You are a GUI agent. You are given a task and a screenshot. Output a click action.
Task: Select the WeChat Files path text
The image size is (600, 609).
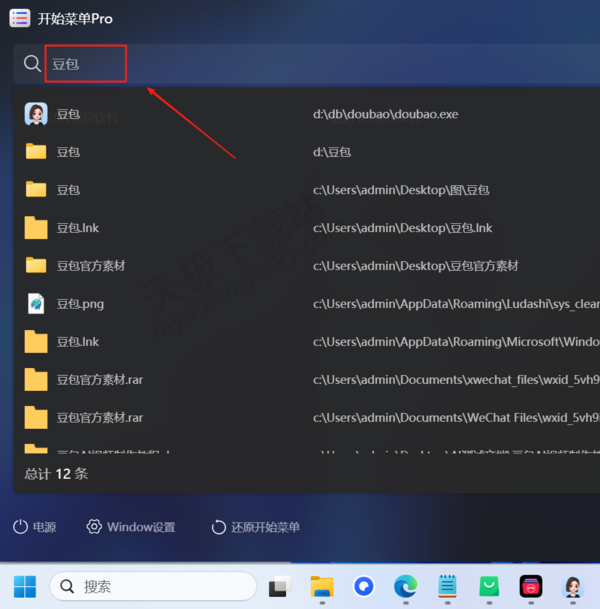(456, 418)
